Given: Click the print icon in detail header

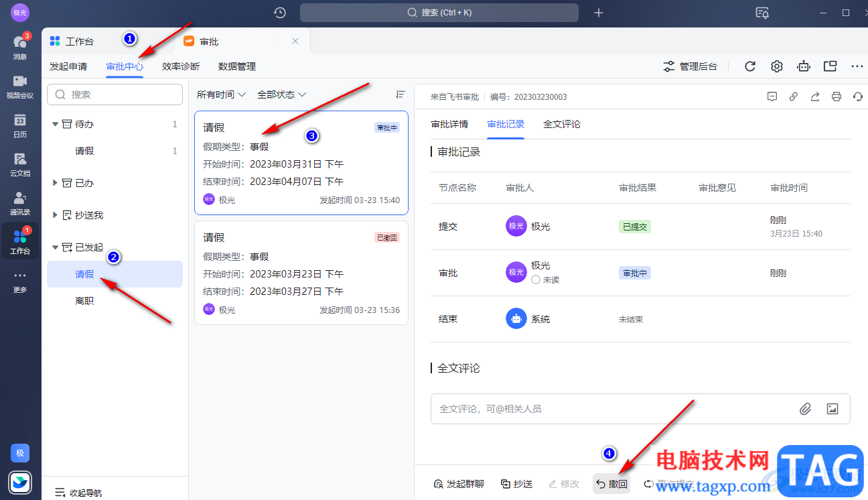Looking at the screenshot, I should pyautogui.click(x=837, y=97).
